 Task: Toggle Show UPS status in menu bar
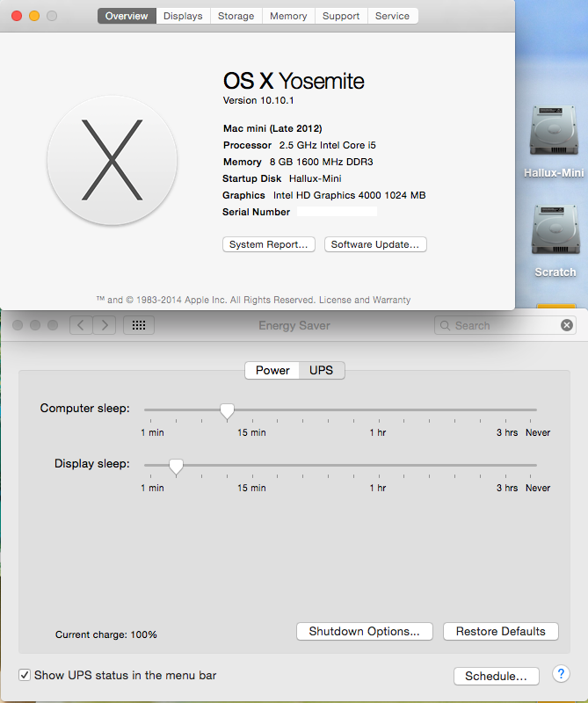[x=25, y=675]
